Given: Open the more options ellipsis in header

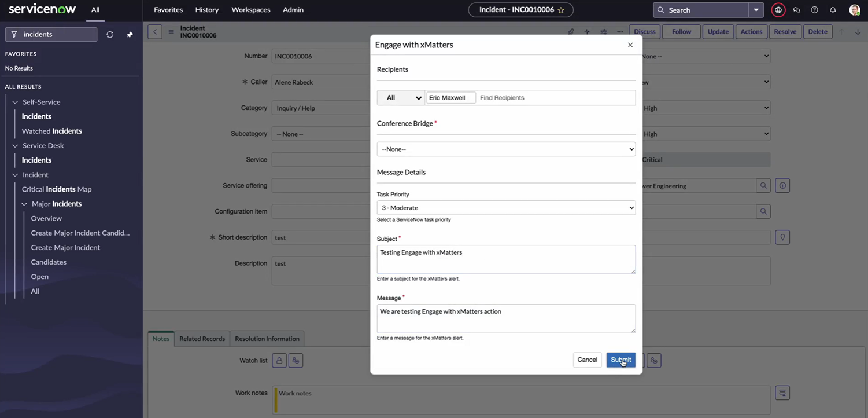Looking at the screenshot, I should [619, 32].
